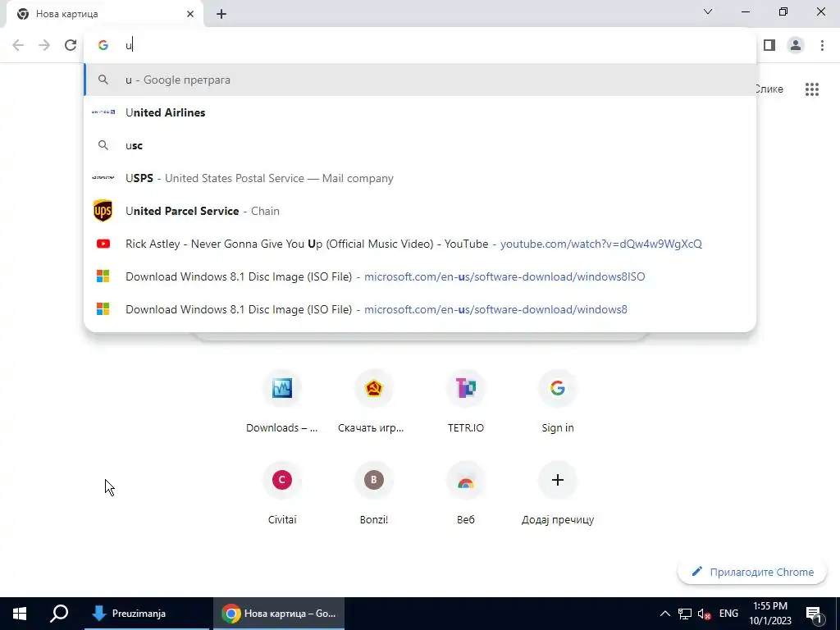Viewport: 840px width, 630px height.
Task: Open Скачать игр shortcut tile
Action: tap(373, 400)
